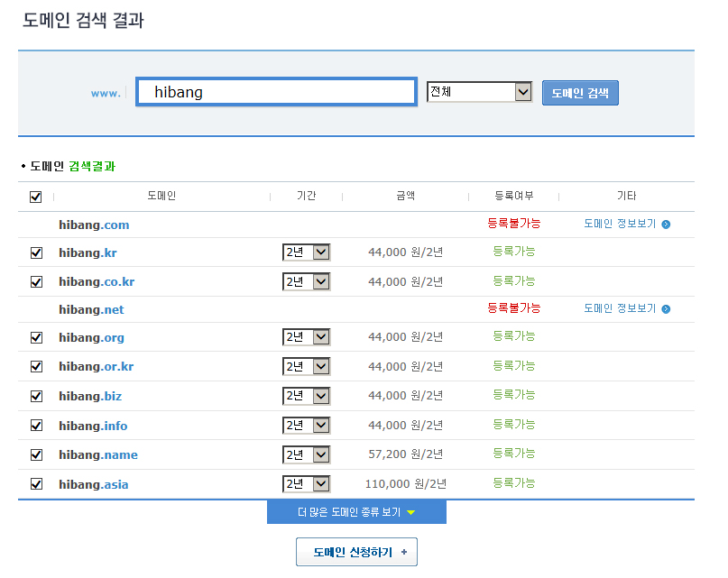
Task: Open 도메인 정보보기 link for hibang.net
Action: pos(620,308)
